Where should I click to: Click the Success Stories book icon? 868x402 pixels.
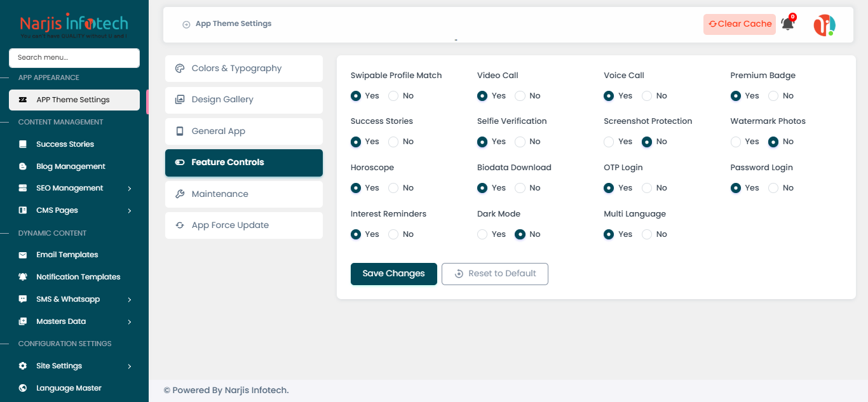(x=23, y=144)
